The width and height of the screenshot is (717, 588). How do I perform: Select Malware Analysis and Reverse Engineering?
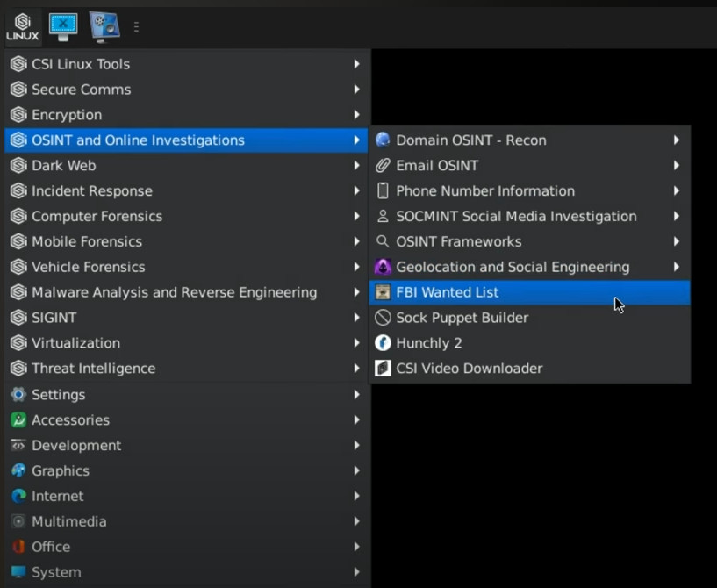174,292
